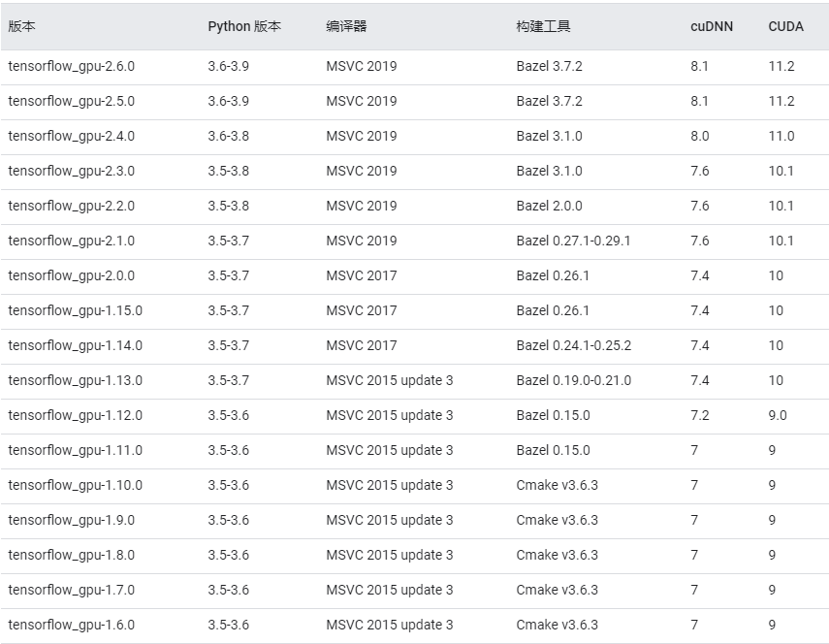Select the tensorflow_gpu-1.6.0 cell
829x644 pixels.
click(72, 625)
